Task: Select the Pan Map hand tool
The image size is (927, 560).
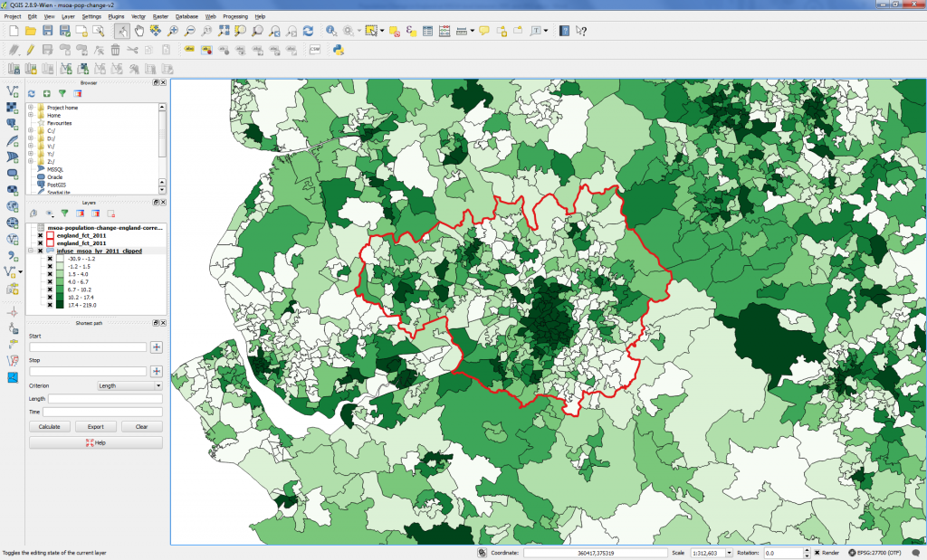Action: point(139,31)
